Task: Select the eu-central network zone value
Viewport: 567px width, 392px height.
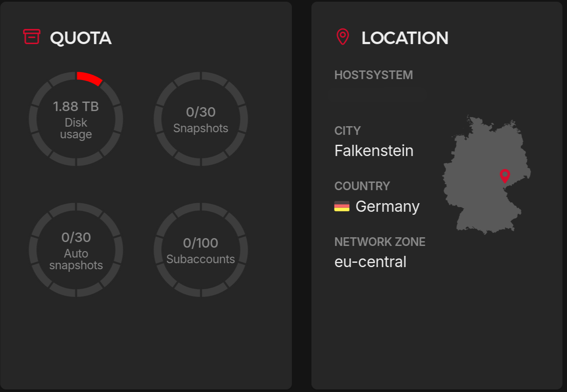Action: point(370,262)
